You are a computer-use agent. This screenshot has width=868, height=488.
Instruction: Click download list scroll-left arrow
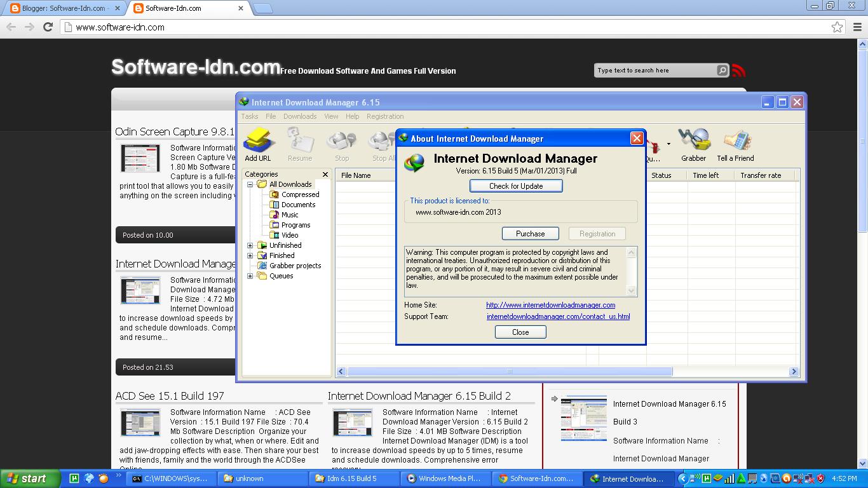pyautogui.click(x=341, y=372)
